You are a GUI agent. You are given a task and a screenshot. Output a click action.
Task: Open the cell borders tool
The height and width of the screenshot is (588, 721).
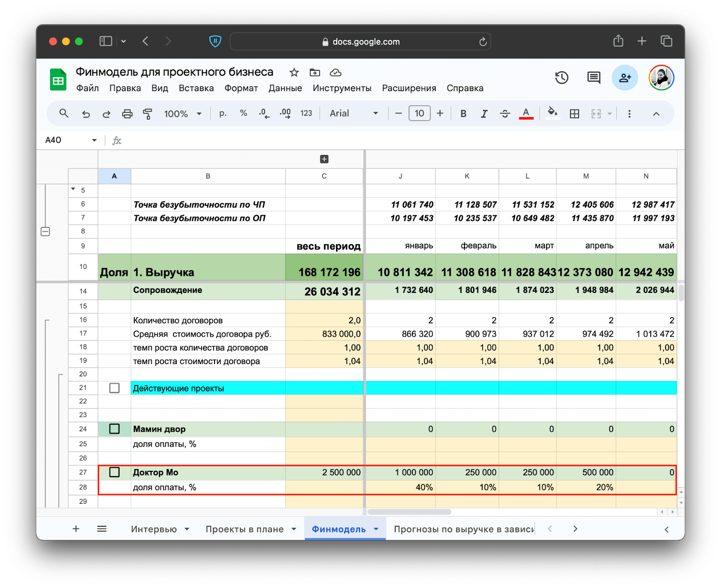coord(574,114)
